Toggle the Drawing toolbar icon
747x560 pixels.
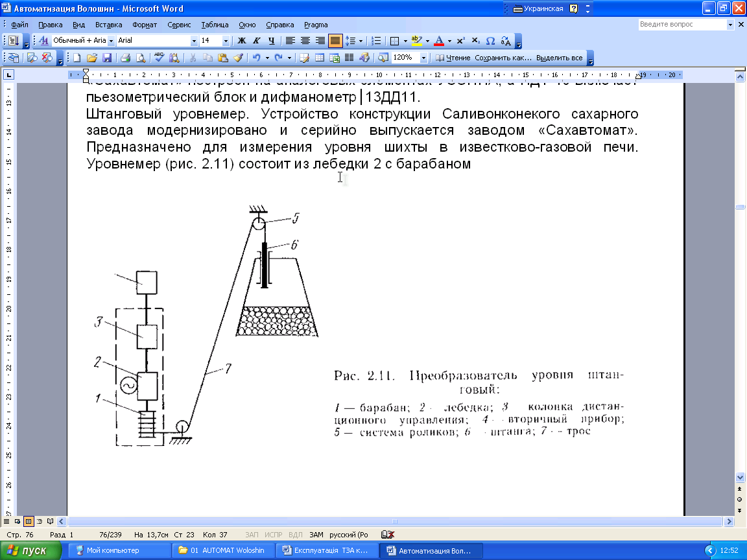[x=364, y=58]
